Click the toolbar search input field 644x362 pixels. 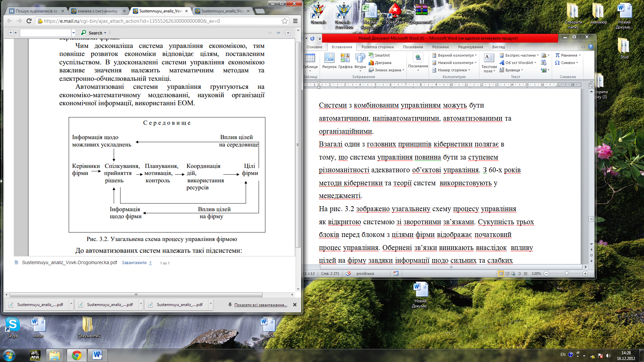click(46, 33)
